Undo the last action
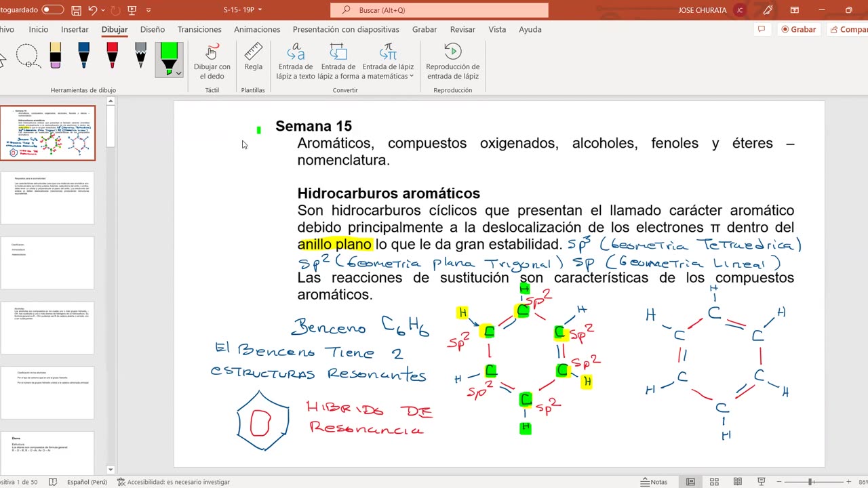The image size is (868, 488). click(x=93, y=10)
